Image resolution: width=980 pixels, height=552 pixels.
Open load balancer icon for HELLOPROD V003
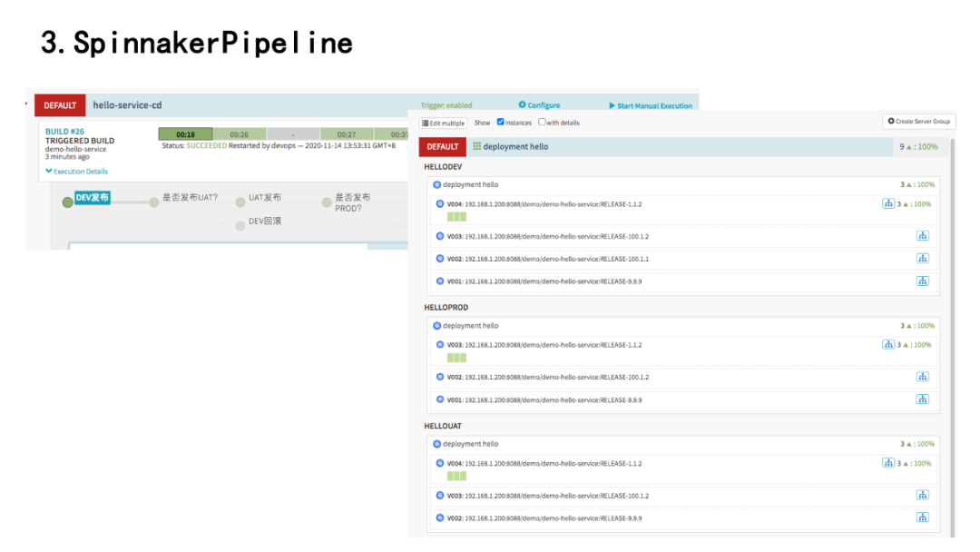point(888,344)
